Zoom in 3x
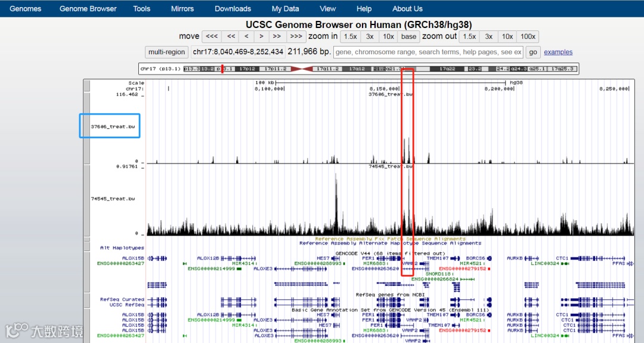 pos(370,36)
